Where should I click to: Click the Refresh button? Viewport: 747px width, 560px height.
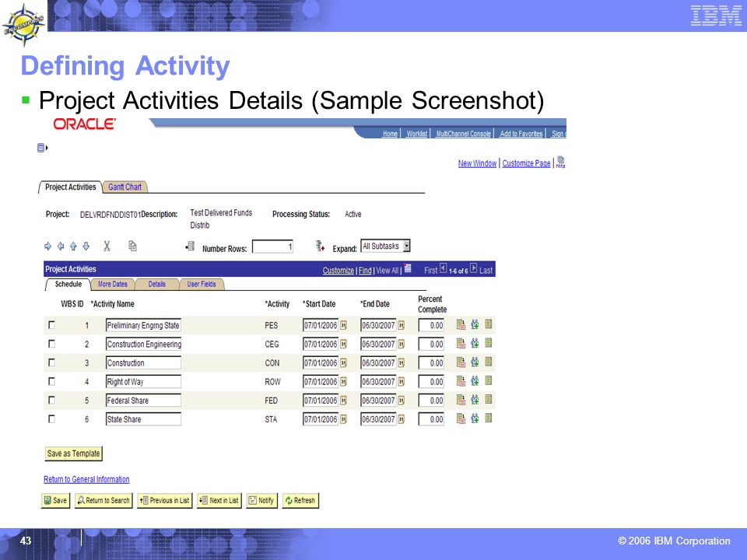(300, 500)
